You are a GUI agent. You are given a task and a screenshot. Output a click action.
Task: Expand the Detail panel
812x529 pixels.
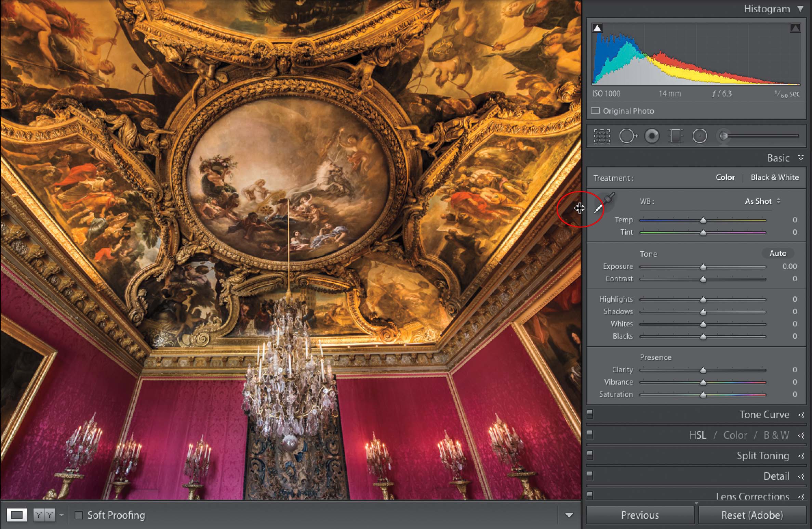click(776, 476)
